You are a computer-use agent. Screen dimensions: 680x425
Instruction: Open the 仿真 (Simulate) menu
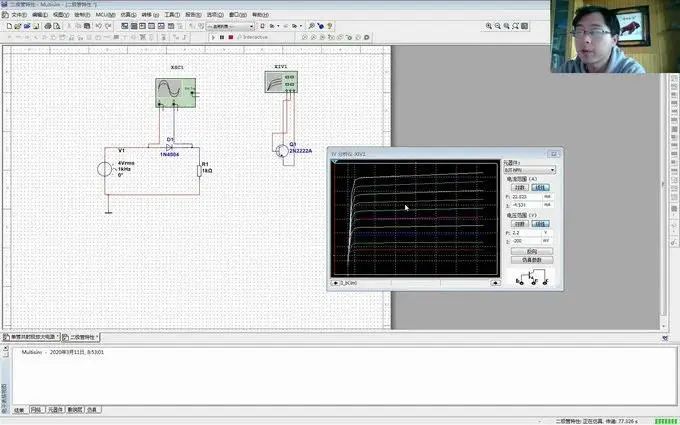(x=128, y=15)
